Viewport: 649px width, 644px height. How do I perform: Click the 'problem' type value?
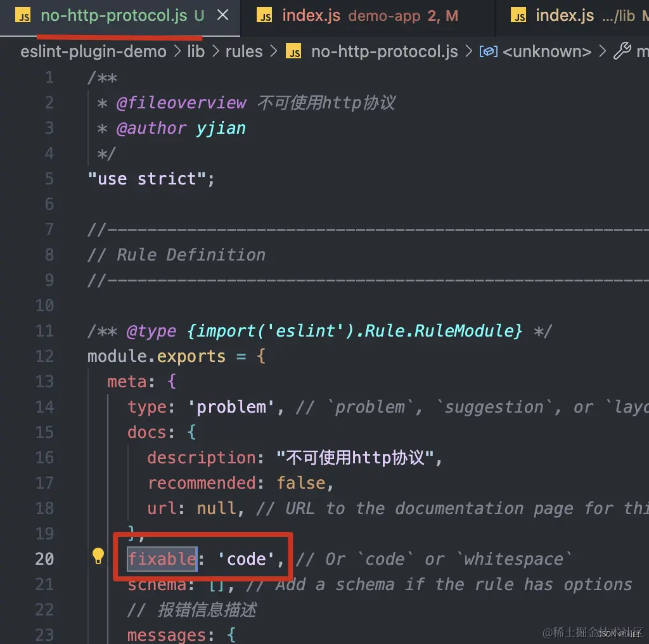point(231,408)
